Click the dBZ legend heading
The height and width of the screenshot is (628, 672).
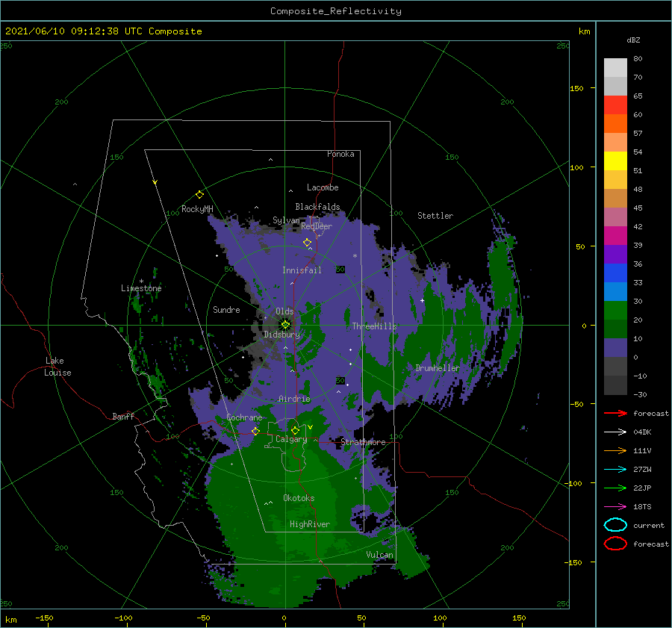(x=633, y=40)
